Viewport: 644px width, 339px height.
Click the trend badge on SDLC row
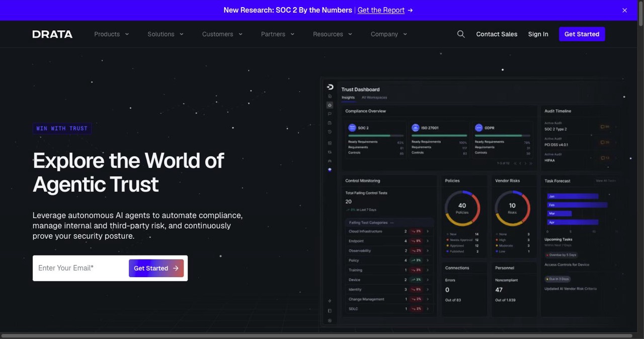tap(416, 309)
